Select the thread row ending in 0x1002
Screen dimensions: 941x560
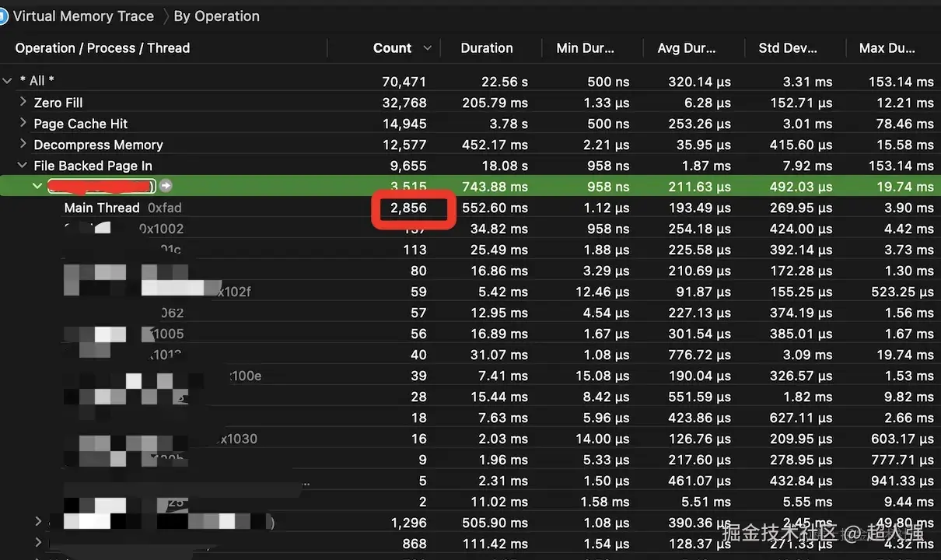(471, 229)
